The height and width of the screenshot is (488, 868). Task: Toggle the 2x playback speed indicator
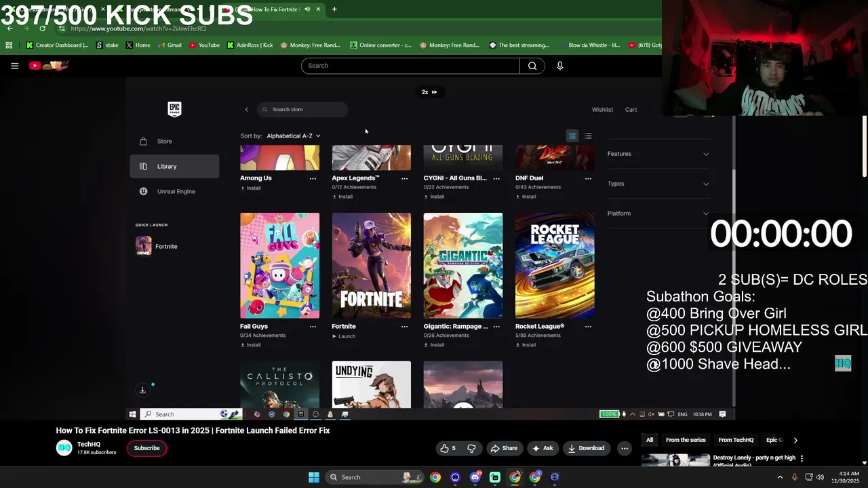(429, 92)
